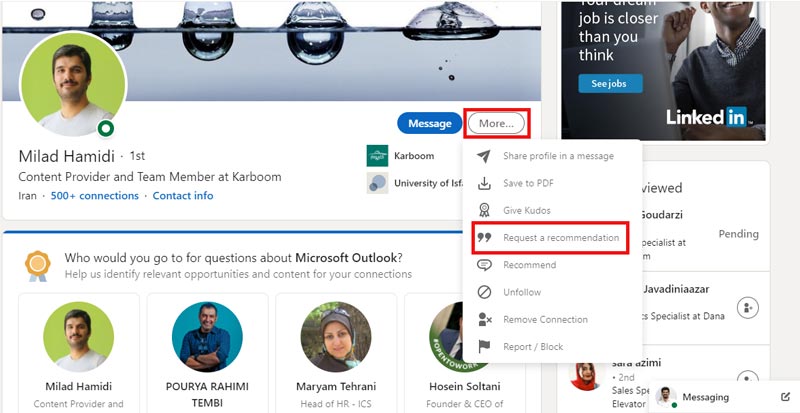This screenshot has width=800, height=413.
Task: Open the Karboom company link
Action: 414,156
